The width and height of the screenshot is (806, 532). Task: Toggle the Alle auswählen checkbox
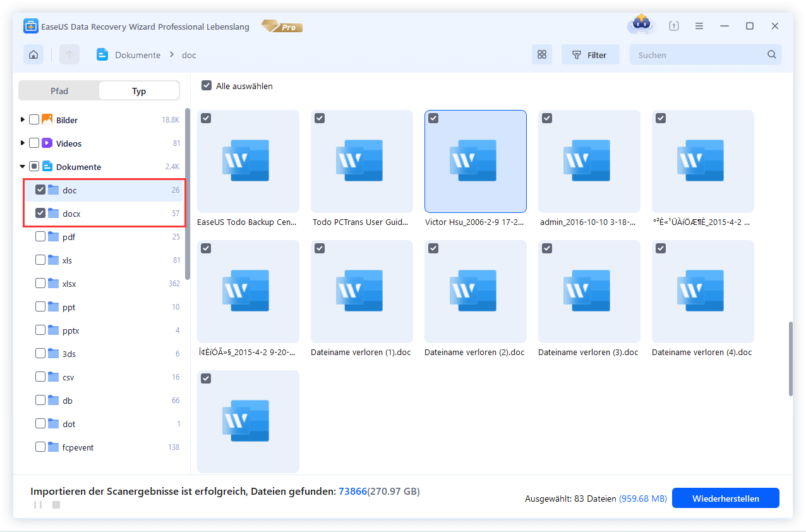click(207, 85)
